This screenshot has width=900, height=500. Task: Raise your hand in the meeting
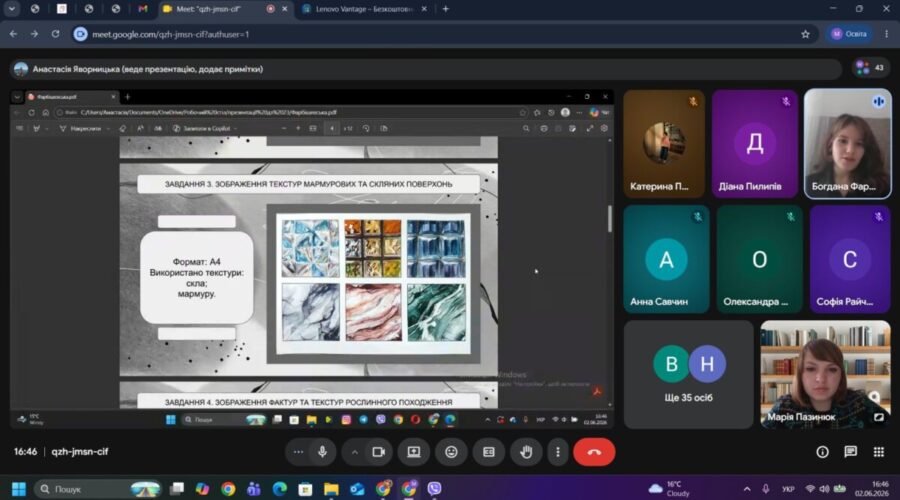coord(526,452)
